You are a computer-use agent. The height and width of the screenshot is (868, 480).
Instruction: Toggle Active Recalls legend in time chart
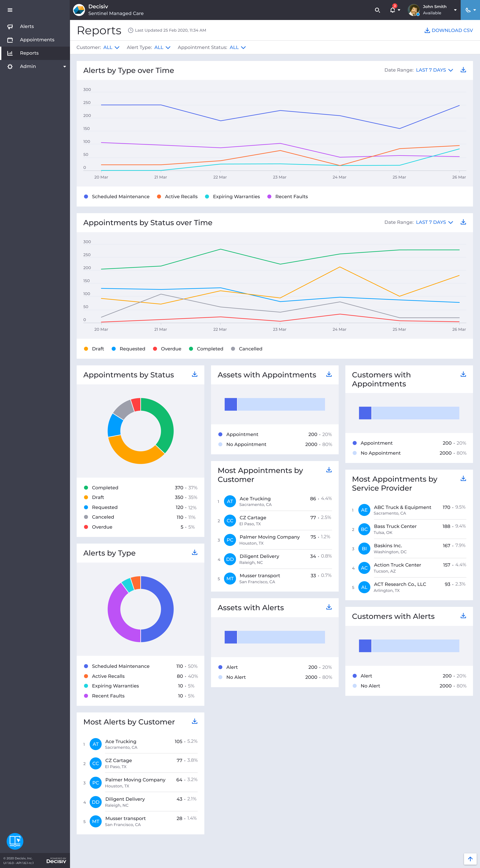click(177, 197)
